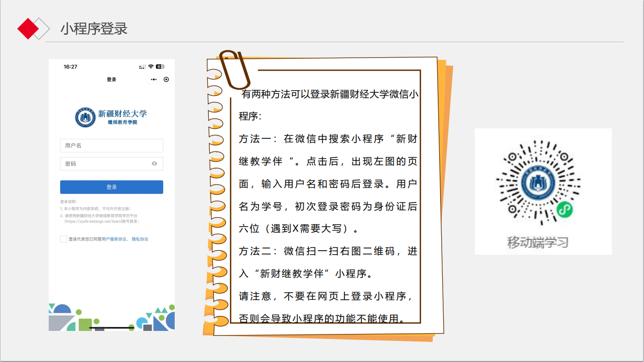Check the agreement checkbox above the protocols
644x362 pixels.
pos(64,239)
